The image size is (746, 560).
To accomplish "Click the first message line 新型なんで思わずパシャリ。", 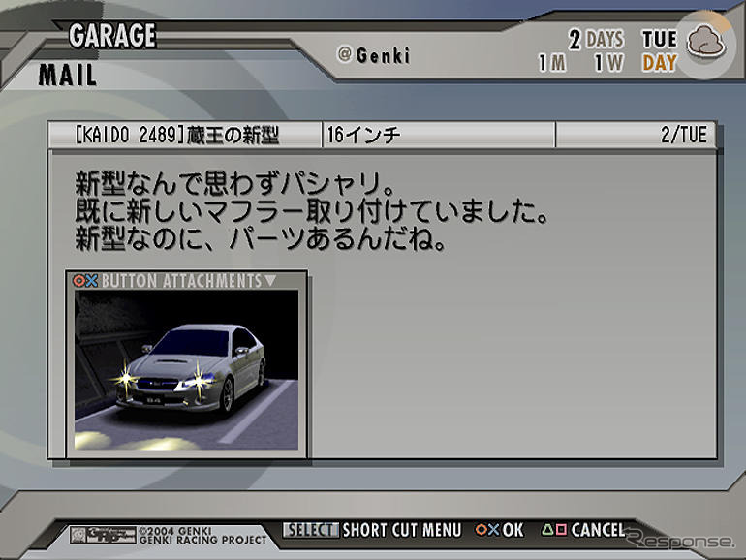I will coord(235,184).
